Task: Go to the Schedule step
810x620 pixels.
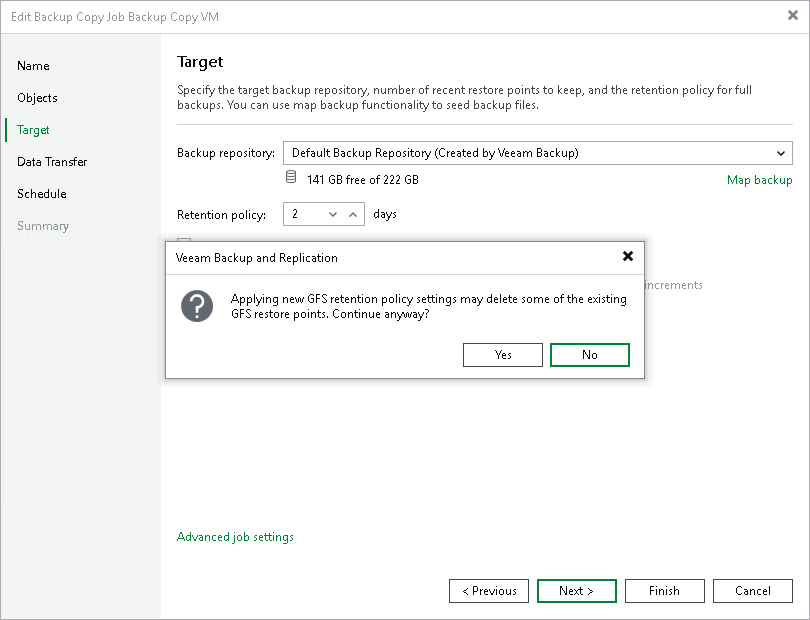Action: 42,194
